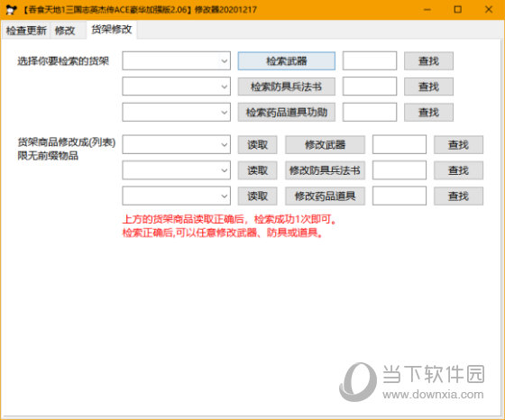Click 读取 next to 修改药品道具
Screen dimensions: 505x420
pyautogui.click(x=257, y=196)
